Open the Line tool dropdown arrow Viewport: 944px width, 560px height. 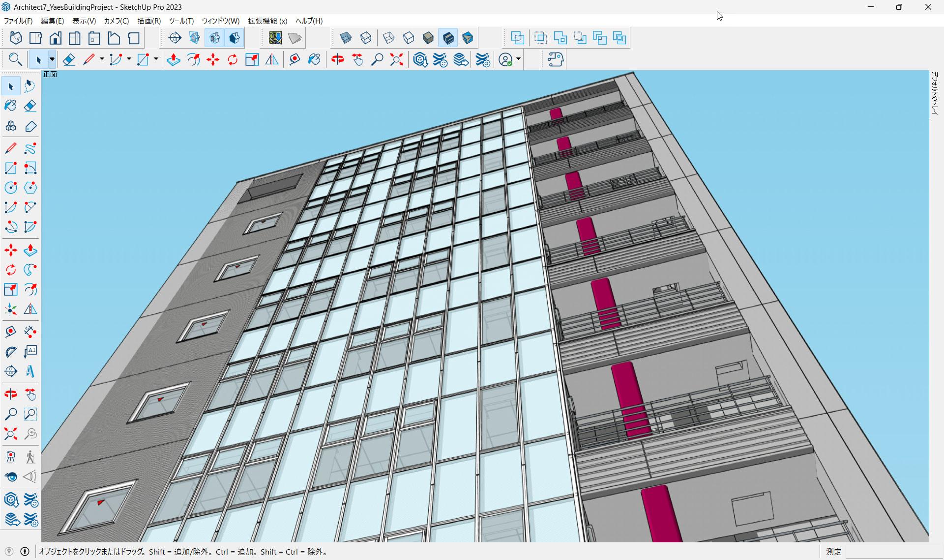(102, 60)
